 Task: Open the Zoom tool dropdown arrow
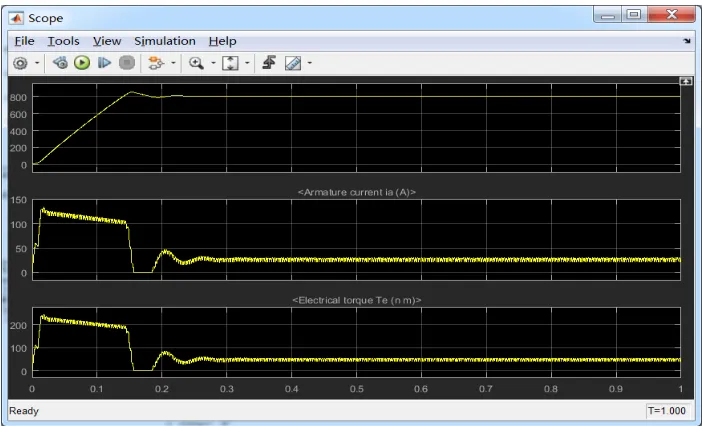coord(213,63)
